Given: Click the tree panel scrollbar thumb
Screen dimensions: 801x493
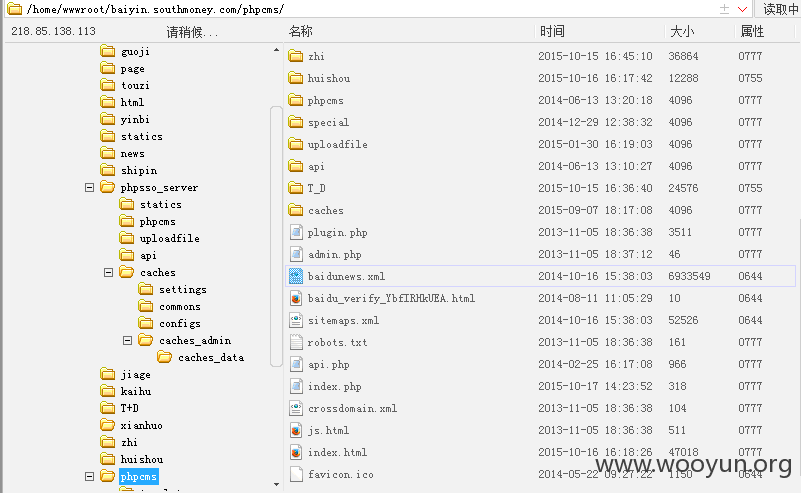Looking at the screenshot, I should click(276, 236).
